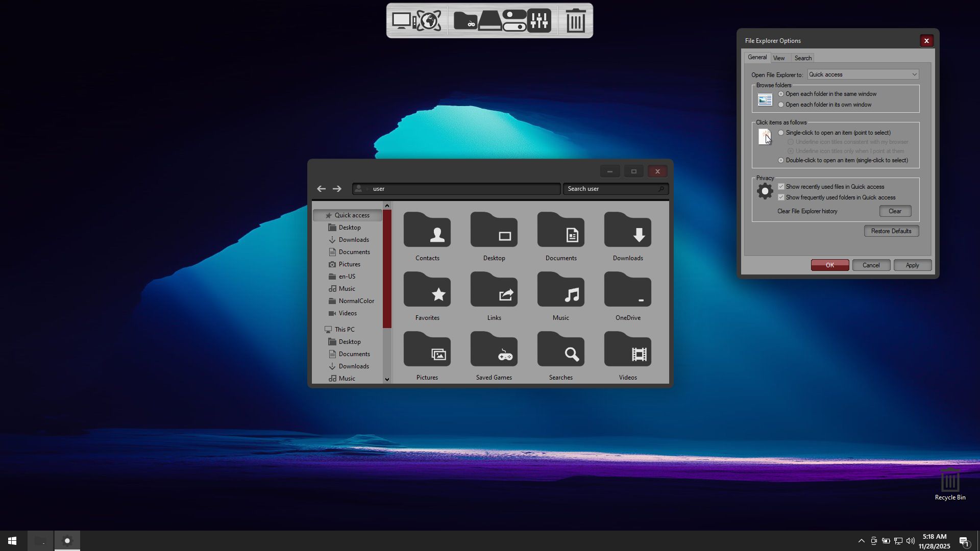The height and width of the screenshot is (551, 980).
Task: Switch to the View tab
Action: (x=779, y=58)
